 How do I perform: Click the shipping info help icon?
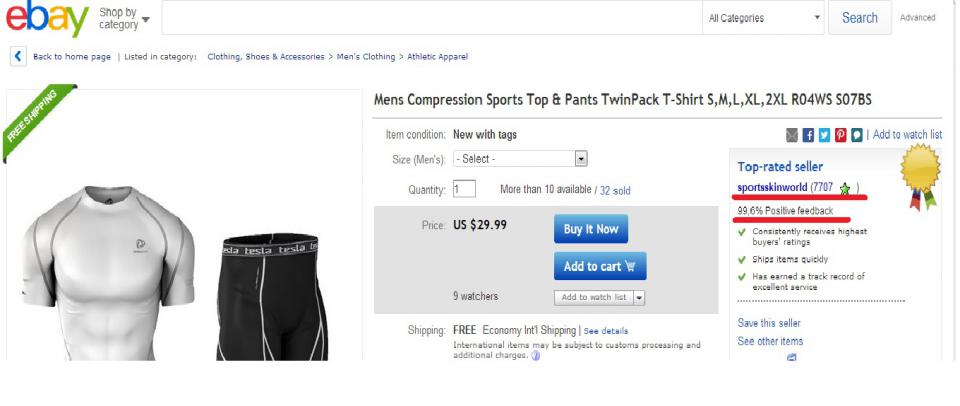click(x=536, y=355)
